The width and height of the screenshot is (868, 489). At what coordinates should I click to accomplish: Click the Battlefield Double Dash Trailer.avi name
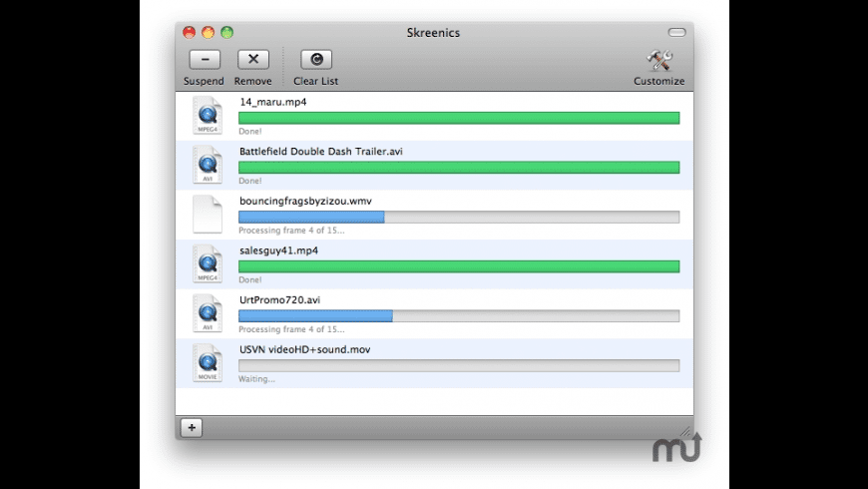point(321,151)
